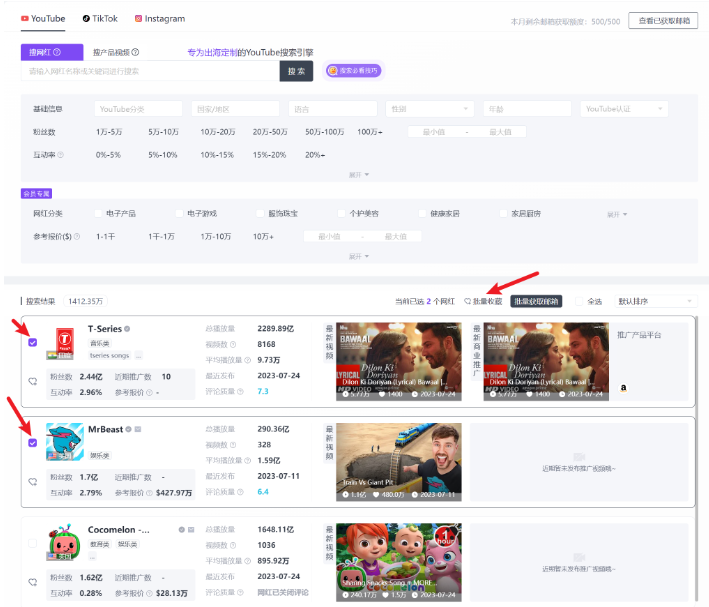Screen dimensions: 709x607
Task: Open the YouTube认证 dropdown filter
Action: click(624, 109)
